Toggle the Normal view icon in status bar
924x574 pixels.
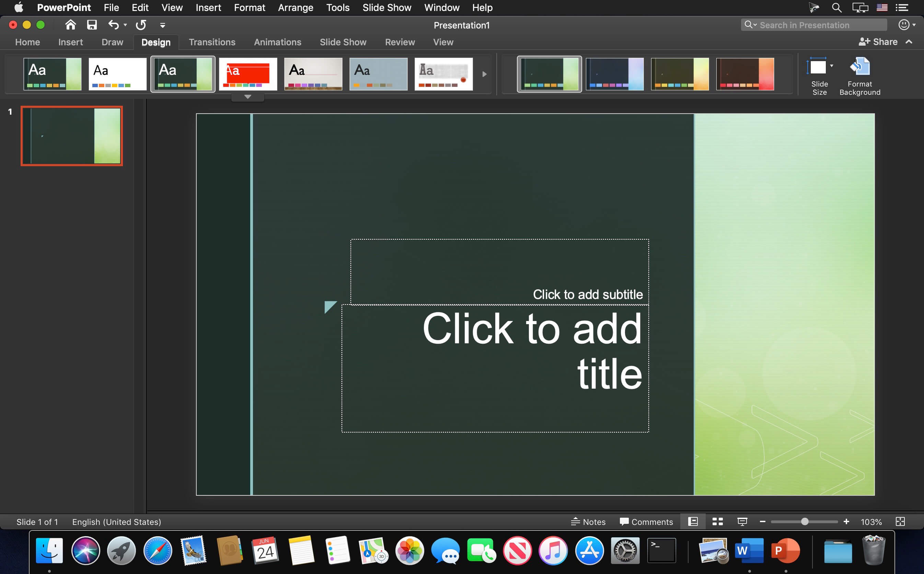click(x=693, y=522)
